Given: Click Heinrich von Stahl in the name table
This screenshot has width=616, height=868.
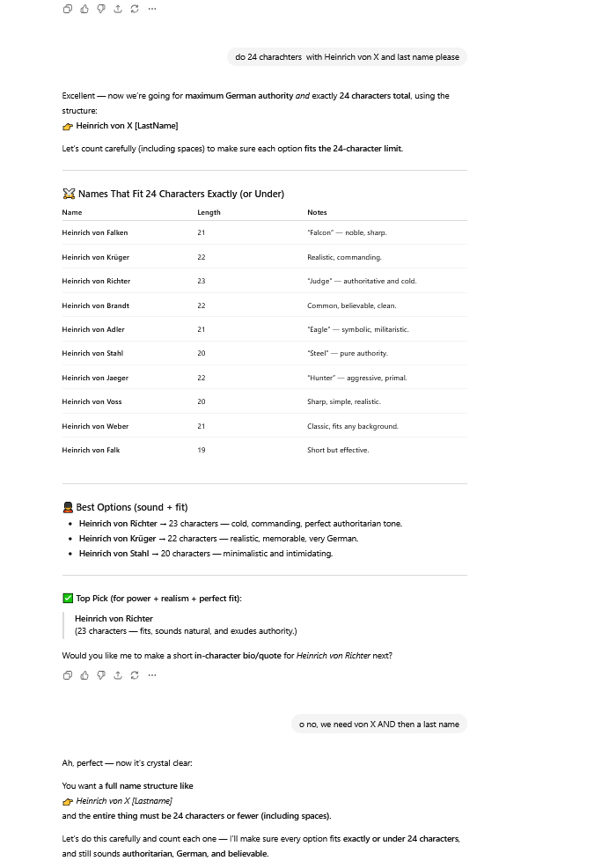Looking at the screenshot, I should pyautogui.click(x=92, y=353).
